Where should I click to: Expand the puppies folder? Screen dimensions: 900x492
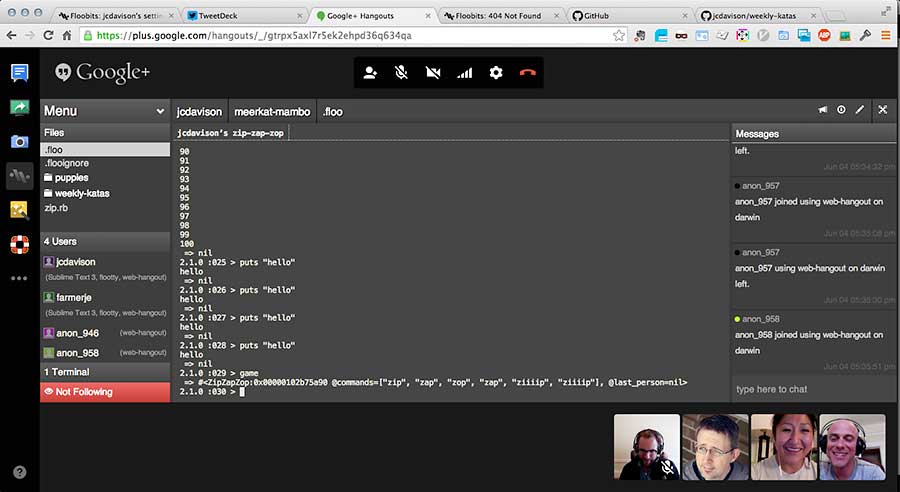pos(71,178)
